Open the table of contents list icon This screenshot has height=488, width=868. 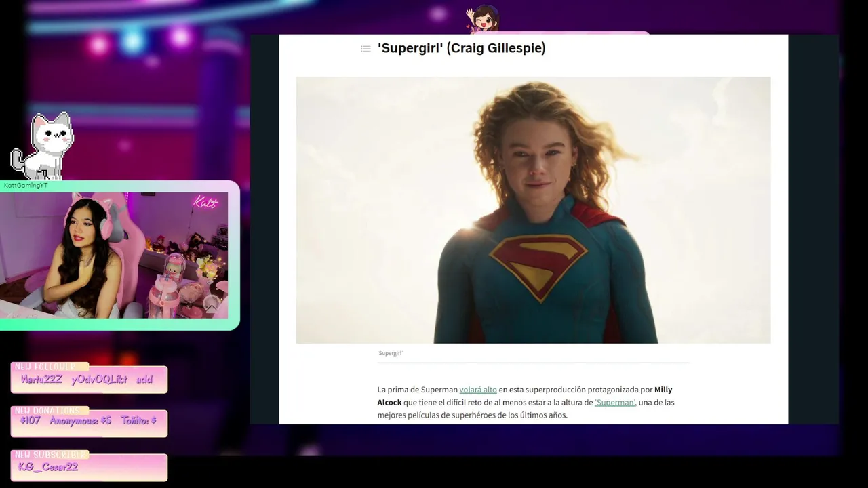pos(366,49)
